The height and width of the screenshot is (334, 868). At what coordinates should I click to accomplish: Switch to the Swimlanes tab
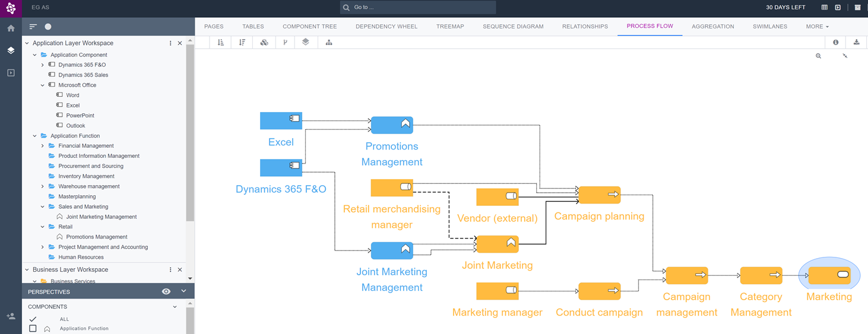point(769,26)
